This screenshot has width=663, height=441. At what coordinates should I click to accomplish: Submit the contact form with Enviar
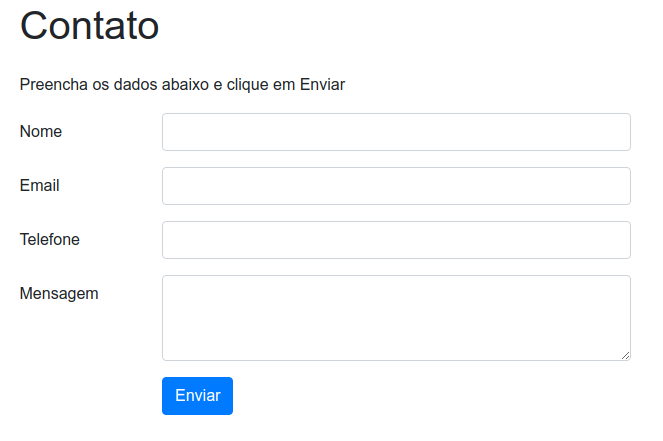click(197, 396)
